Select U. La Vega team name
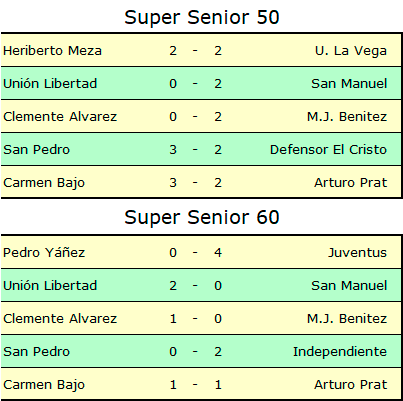 pos(351,51)
